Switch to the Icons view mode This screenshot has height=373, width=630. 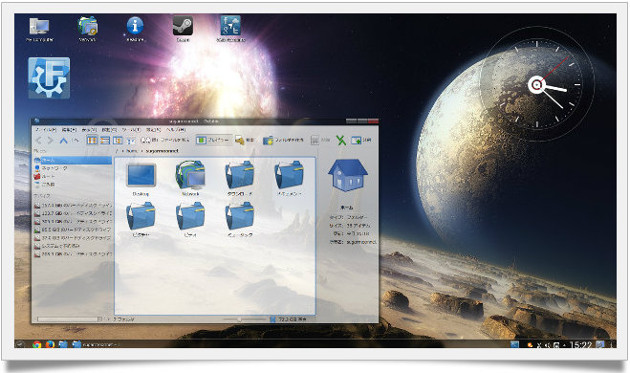[x=92, y=140]
